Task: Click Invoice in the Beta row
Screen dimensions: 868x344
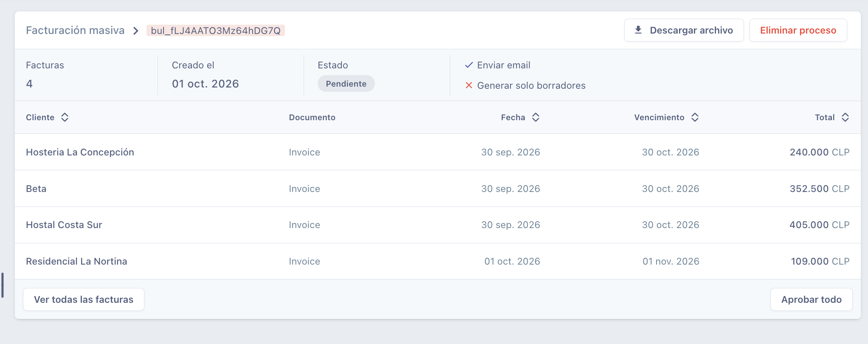Action: 304,189
